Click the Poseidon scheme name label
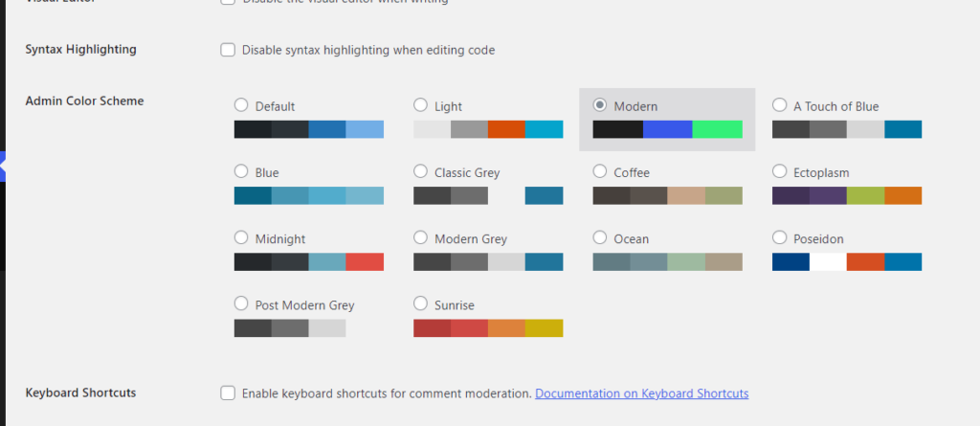 tap(818, 239)
